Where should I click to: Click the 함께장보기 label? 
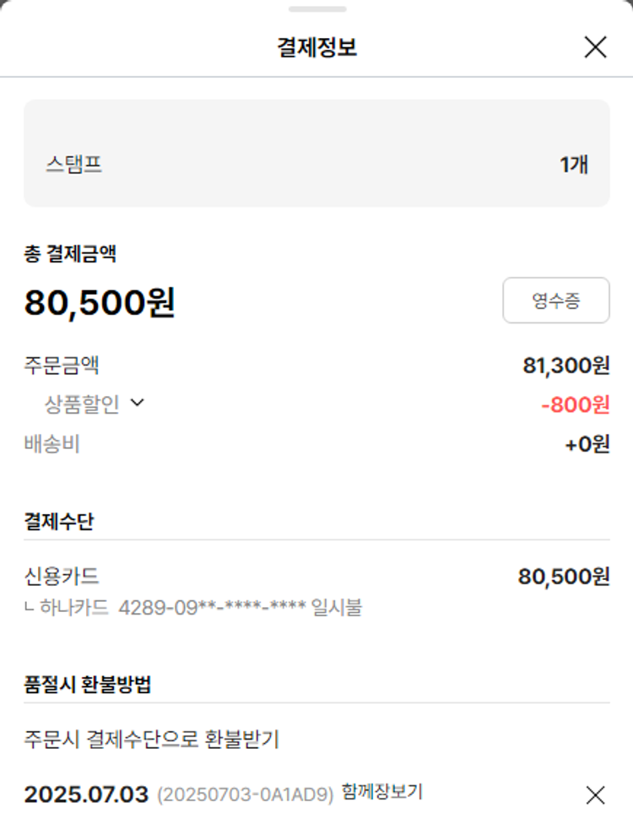(x=381, y=792)
